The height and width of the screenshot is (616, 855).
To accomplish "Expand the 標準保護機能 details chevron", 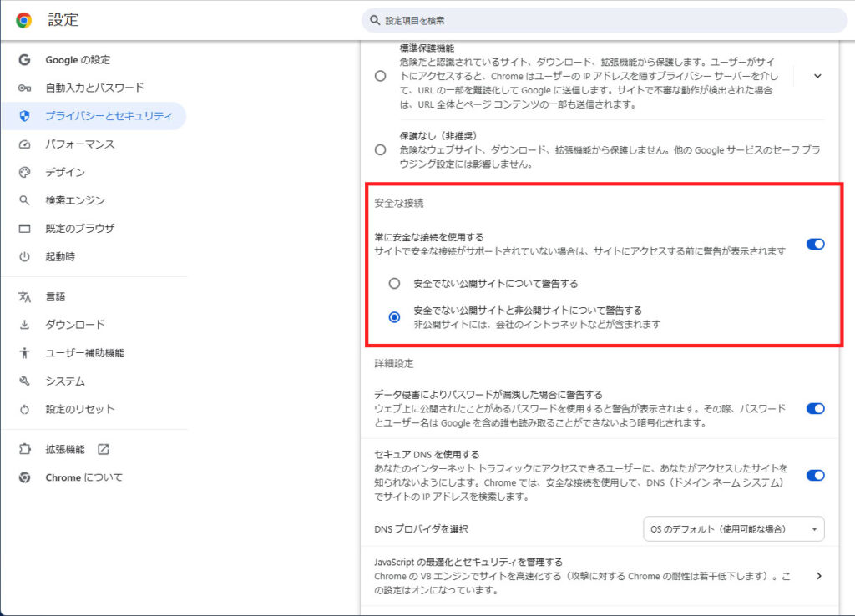I will 817,76.
